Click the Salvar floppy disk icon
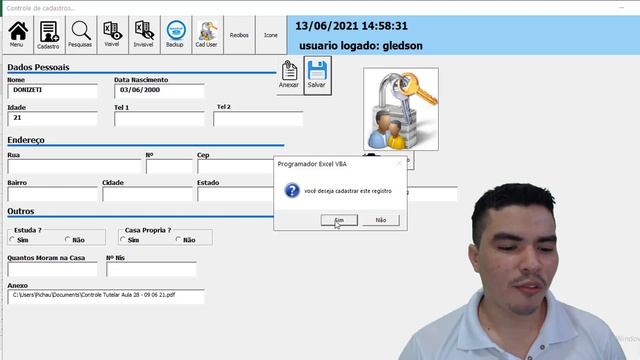 (x=317, y=75)
